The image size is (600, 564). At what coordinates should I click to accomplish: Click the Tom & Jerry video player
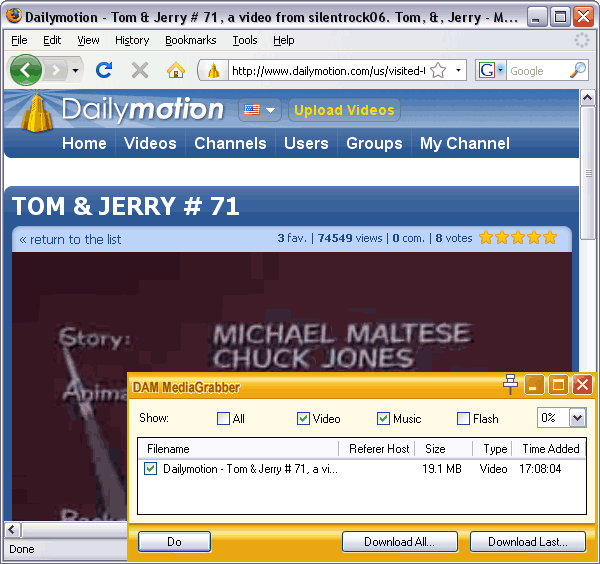point(292,312)
